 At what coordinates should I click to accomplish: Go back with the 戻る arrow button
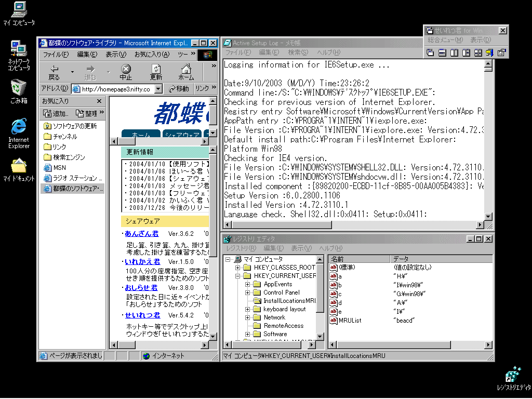coord(54,73)
